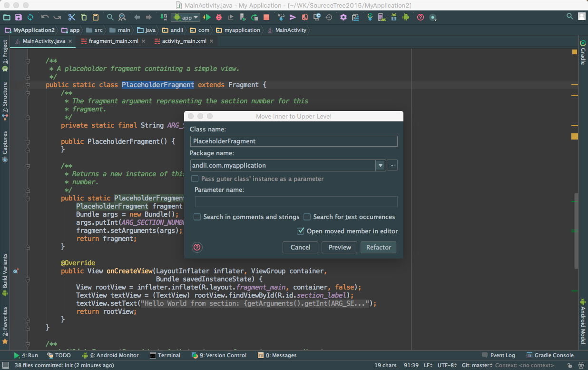The width and height of the screenshot is (588, 370).
Task: Open the app run configuration dropdown
Action: 186,17
